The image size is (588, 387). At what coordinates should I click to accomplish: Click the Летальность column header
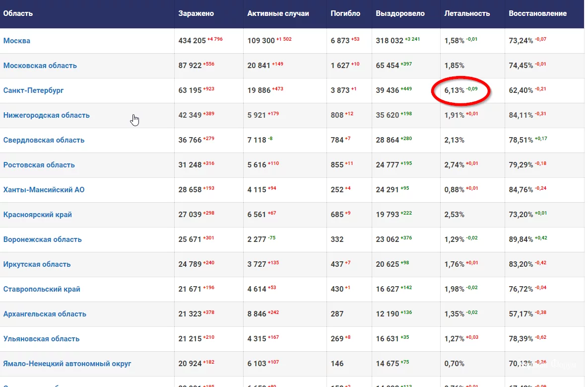click(x=467, y=13)
